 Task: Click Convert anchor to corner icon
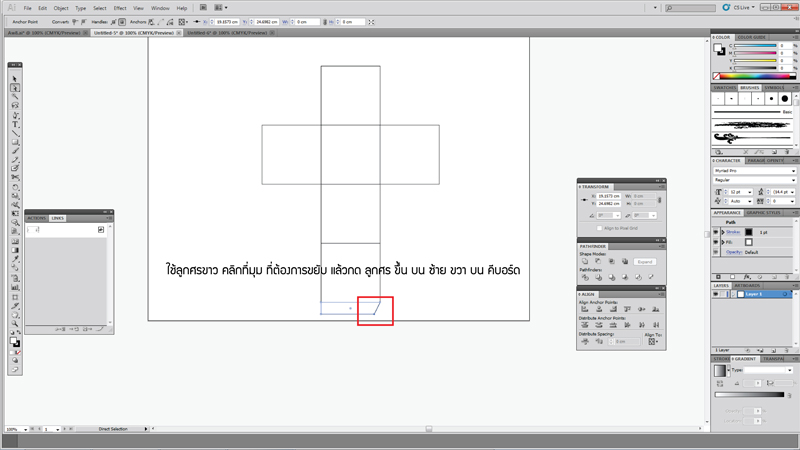click(x=75, y=22)
